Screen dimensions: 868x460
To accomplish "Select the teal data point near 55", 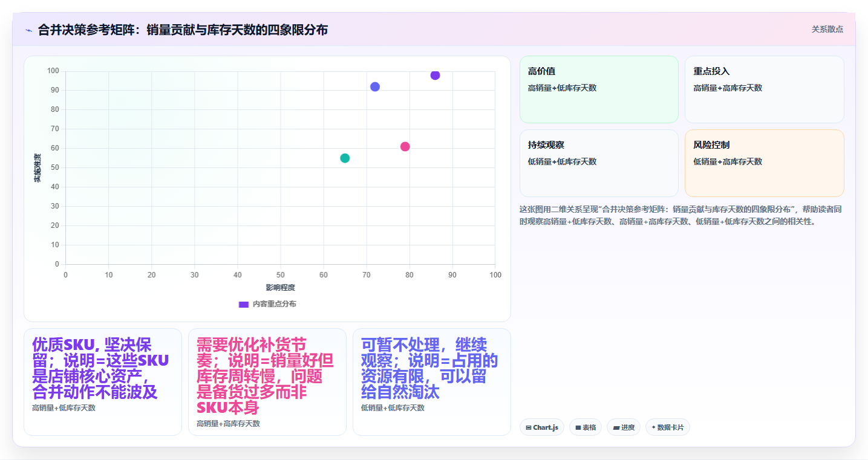I will coord(345,158).
